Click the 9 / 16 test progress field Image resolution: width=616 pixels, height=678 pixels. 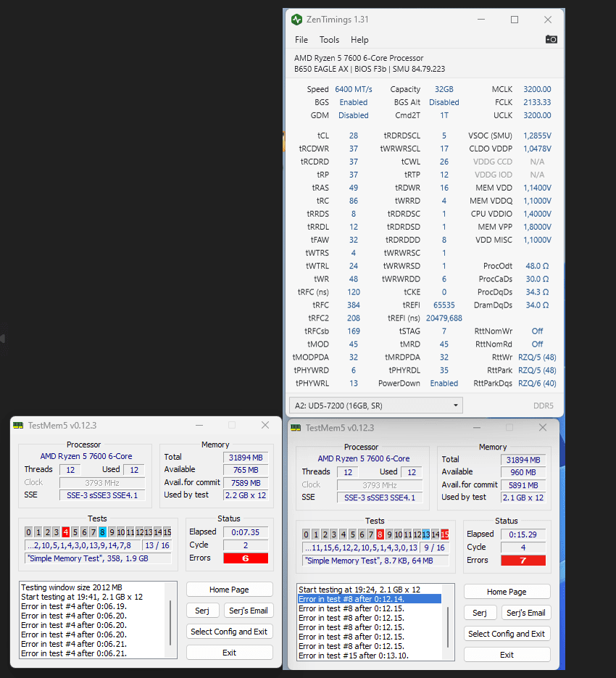(434, 547)
